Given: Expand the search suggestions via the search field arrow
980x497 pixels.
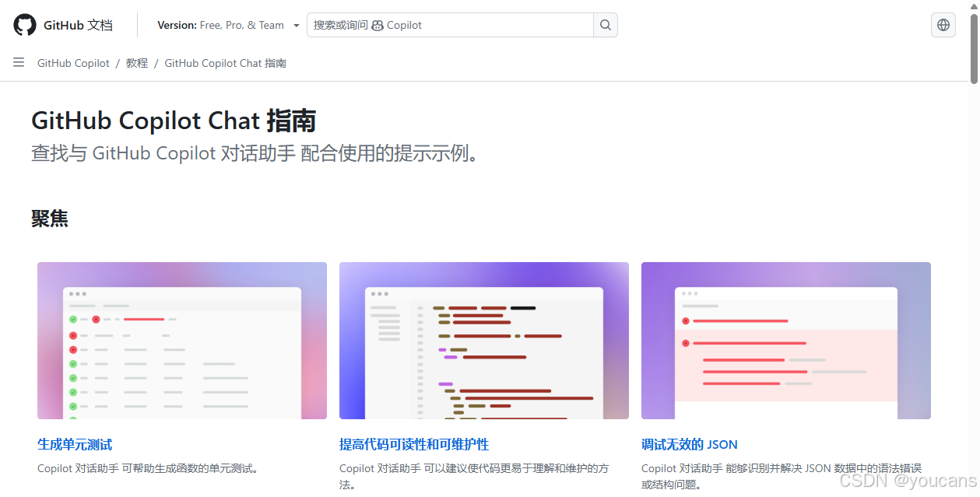Looking at the screenshot, I should point(297,24).
